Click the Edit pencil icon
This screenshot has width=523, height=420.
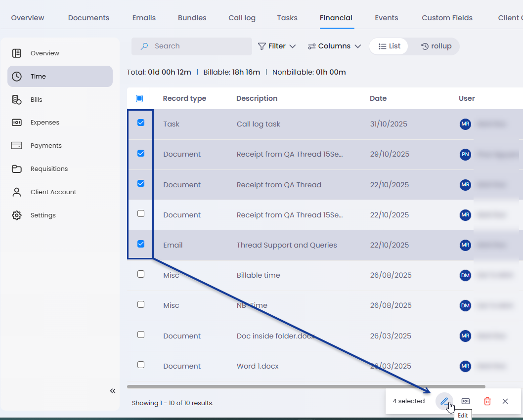(x=444, y=401)
